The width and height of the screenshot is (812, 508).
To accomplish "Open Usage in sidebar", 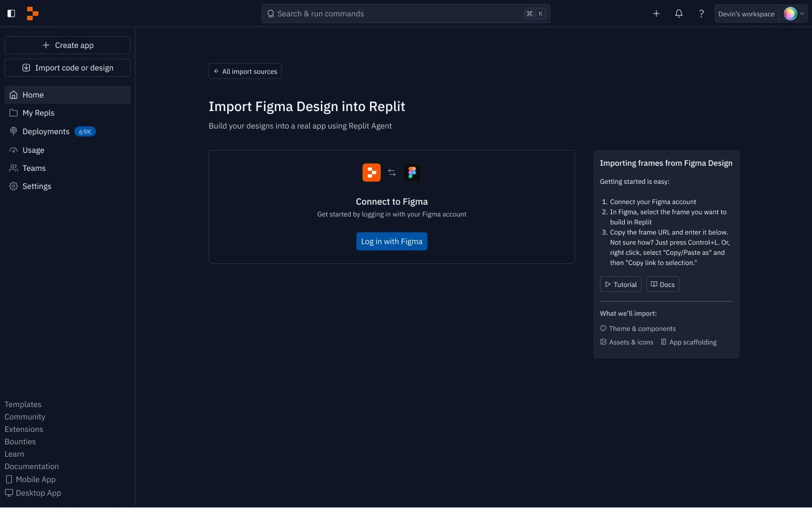I will pyautogui.click(x=68, y=150).
